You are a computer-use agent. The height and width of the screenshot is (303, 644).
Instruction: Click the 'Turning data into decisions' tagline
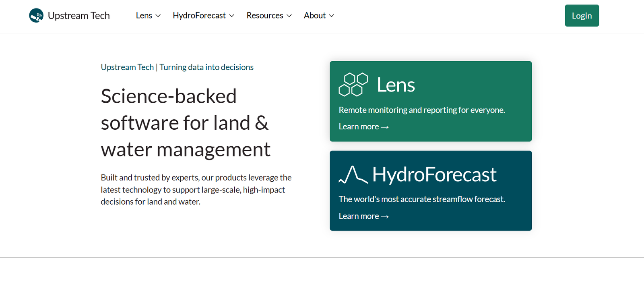pos(206,67)
